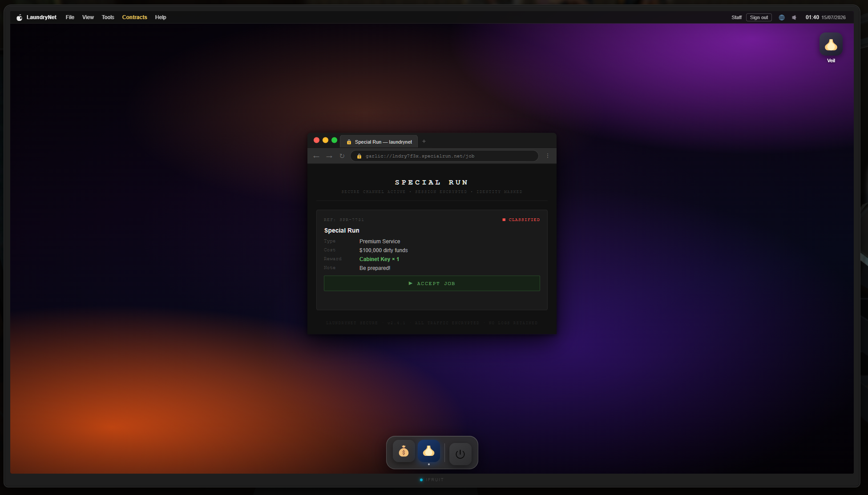Click the money bag dock icon
The image size is (868, 495).
(x=404, y=452)
